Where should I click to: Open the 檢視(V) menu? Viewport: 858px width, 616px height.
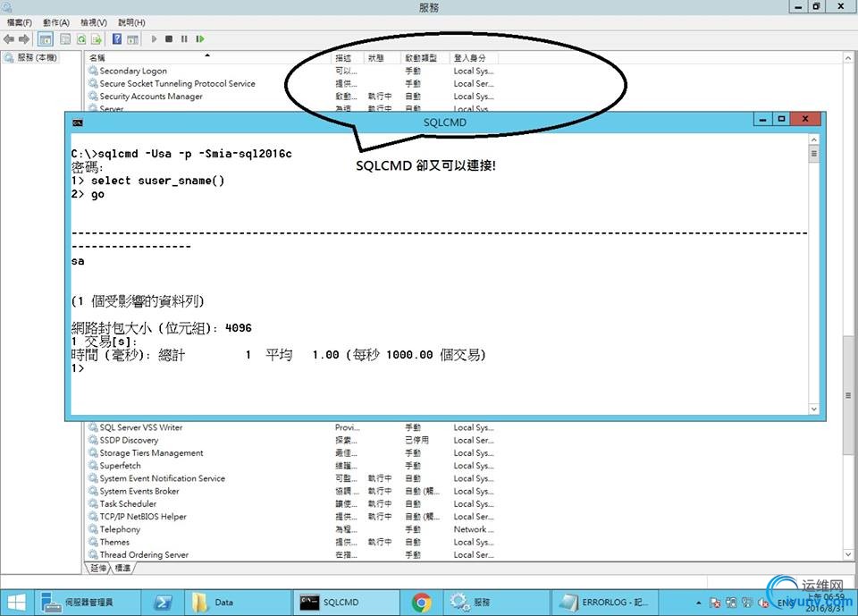pyautogui.click(x=94, y=22)
